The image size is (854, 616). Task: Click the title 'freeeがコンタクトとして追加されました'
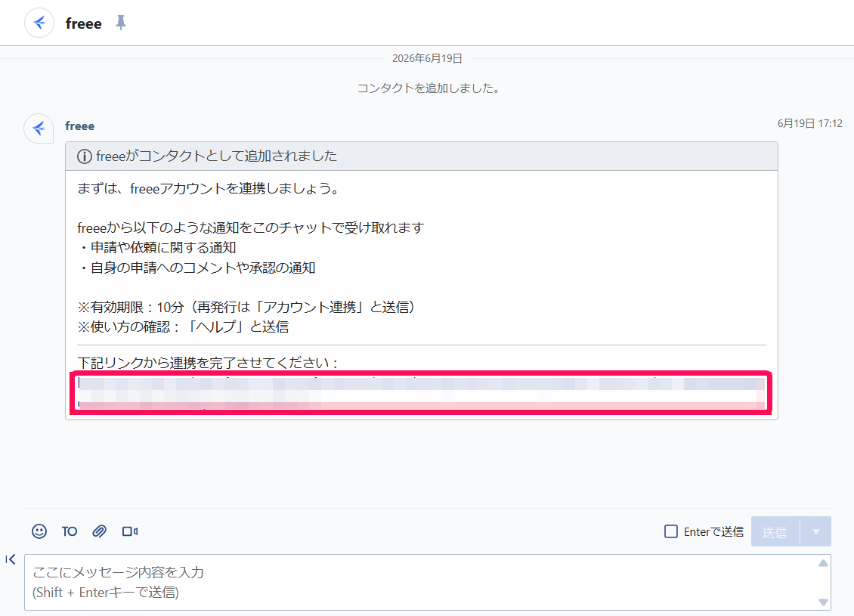tap(217, 156)
